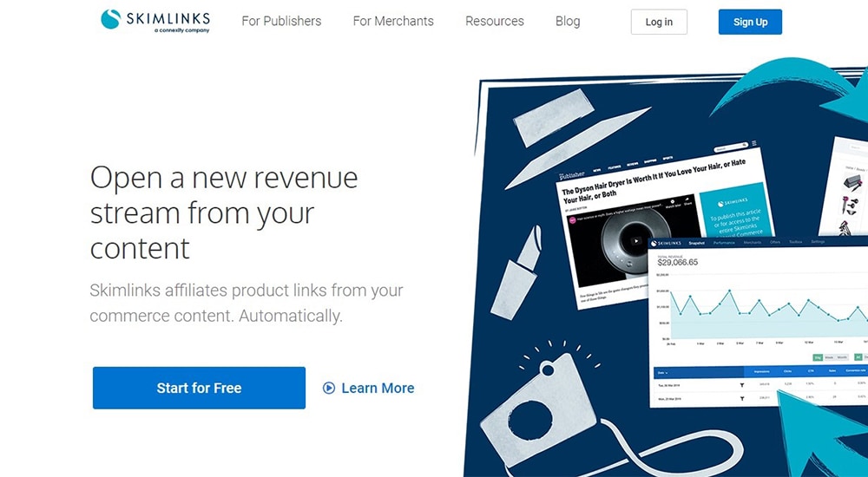This screenshot has width=868, height=477.
Task: Open the Performance tab in dashboard
Action: click(x=725, y=243)
